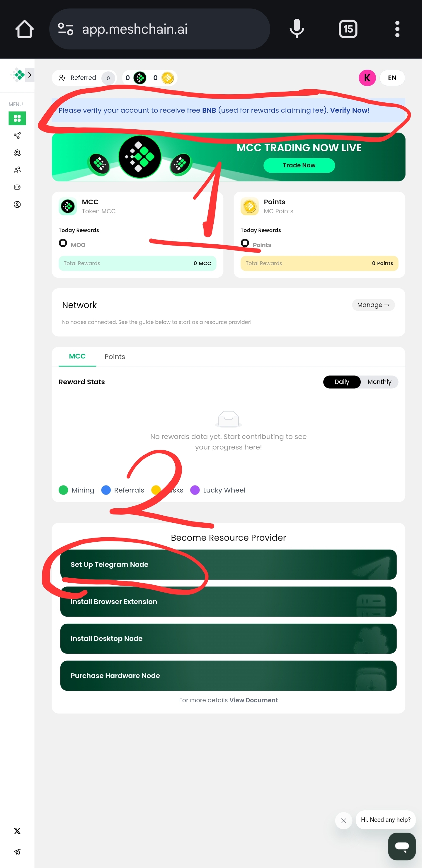Open the network nodes sidebar icon
This screenshot has height=868, width=422.
click(x=17, y=135)
